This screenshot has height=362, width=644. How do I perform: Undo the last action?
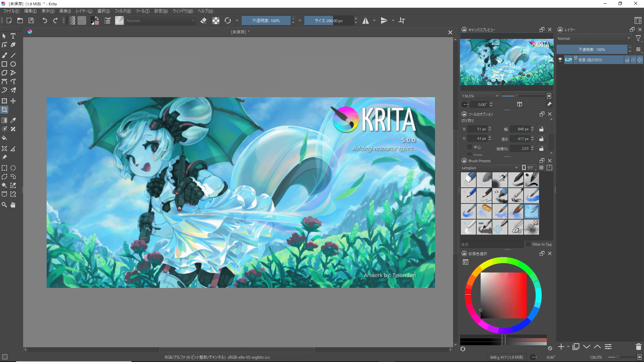(x=45, y=20)
